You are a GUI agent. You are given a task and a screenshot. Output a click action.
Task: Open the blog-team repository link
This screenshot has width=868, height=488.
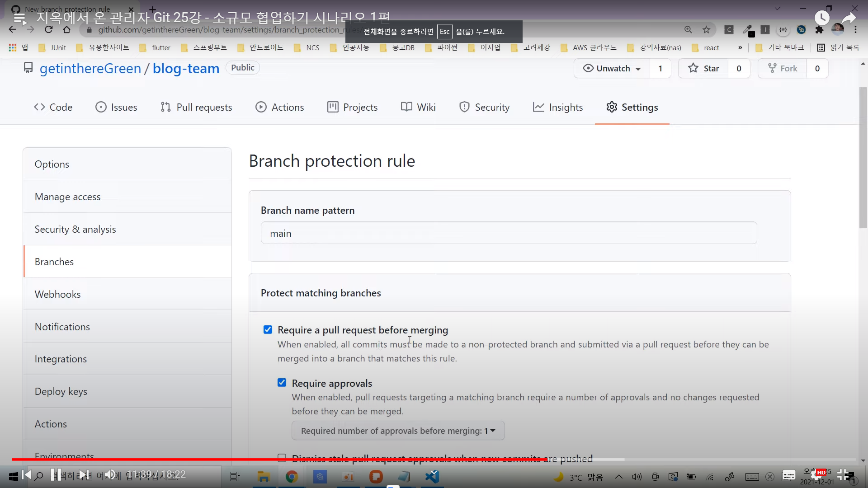pos(186,68)
